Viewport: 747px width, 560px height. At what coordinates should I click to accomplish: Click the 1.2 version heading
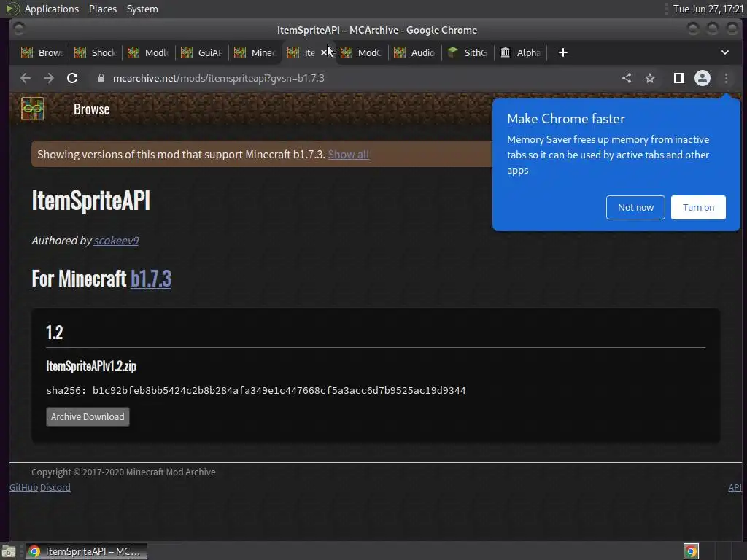(x=54, y=332)
